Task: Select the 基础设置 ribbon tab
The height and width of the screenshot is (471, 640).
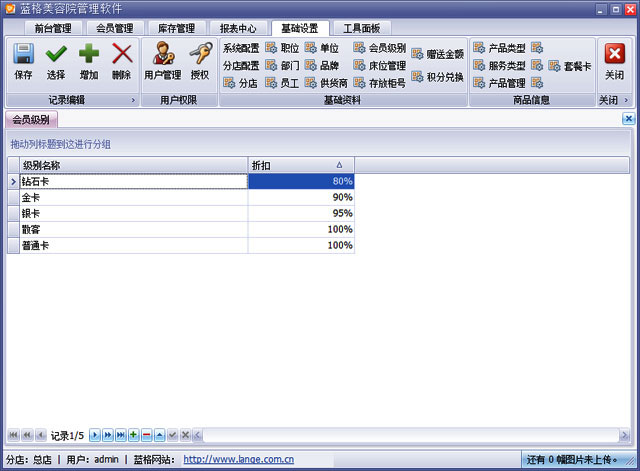Action: (x=300, y=28)
